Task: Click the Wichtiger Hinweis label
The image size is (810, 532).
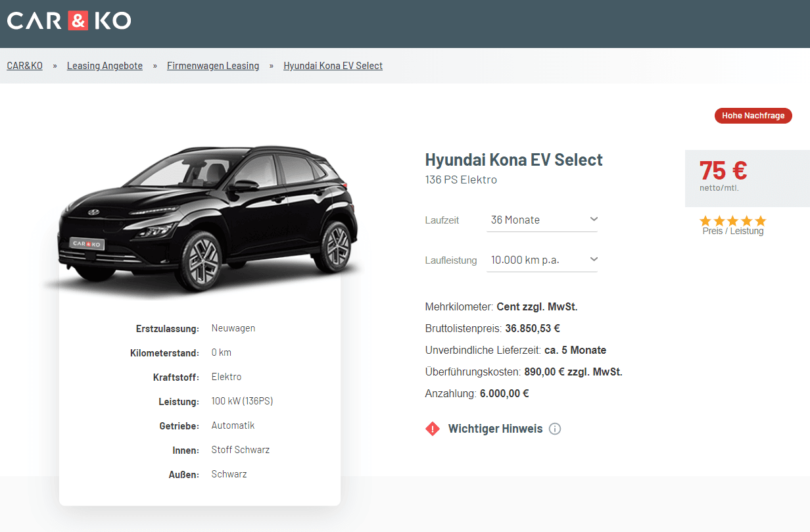Action: click(x=495, y=429)
